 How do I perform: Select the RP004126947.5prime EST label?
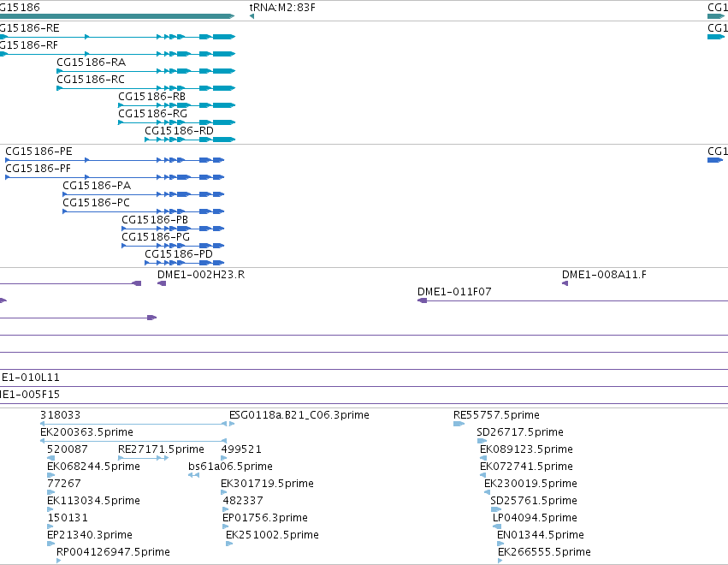113,552
